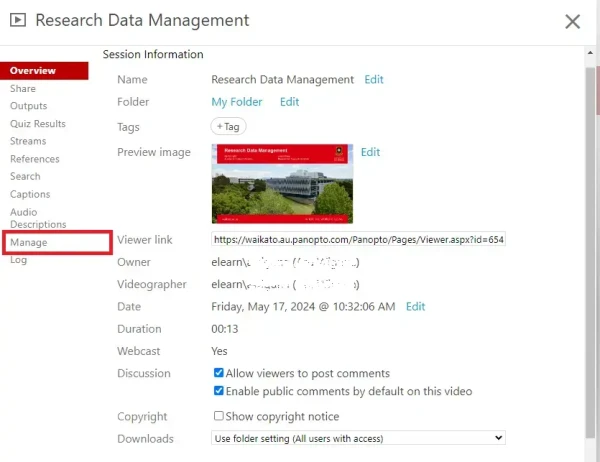Click the Session Information heading
This screenshot has height=462, width=600.
pyautogui.click(x=153, y=54)
